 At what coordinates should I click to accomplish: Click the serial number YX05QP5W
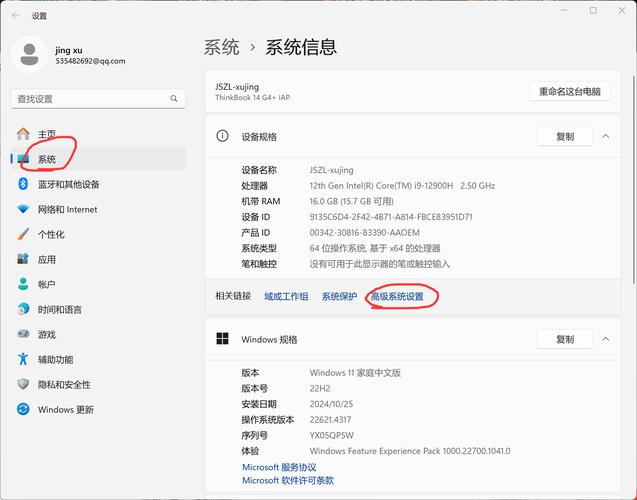click(332, 435)
